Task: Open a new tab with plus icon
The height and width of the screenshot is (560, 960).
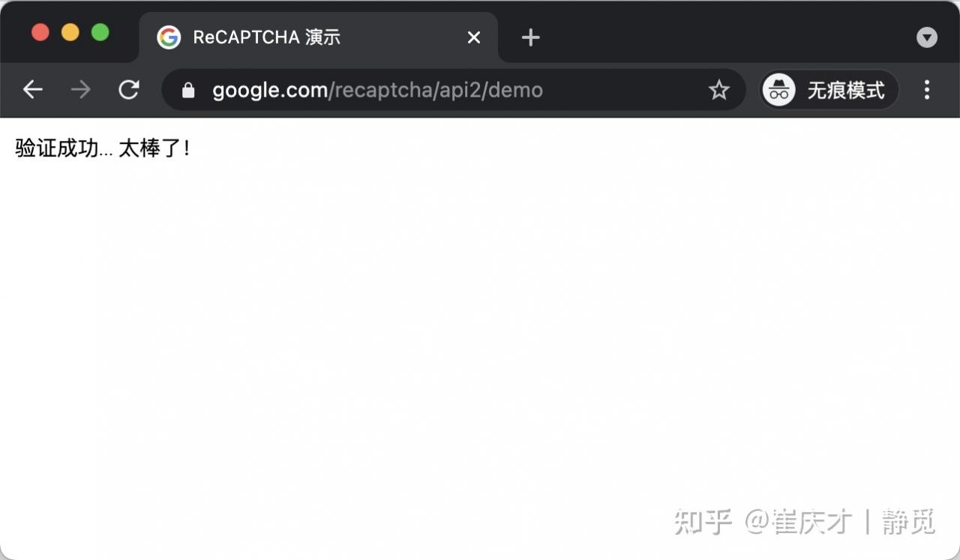Action: coord(530,37)
